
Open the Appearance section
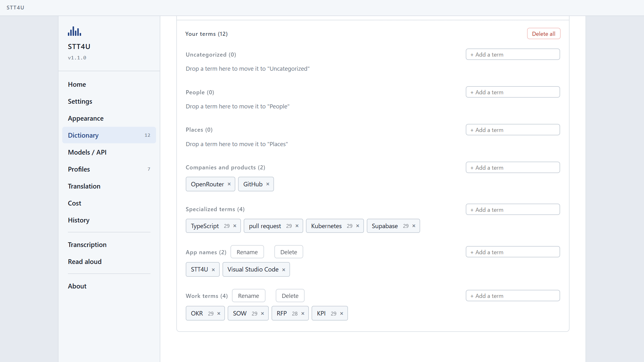(109, 118)
